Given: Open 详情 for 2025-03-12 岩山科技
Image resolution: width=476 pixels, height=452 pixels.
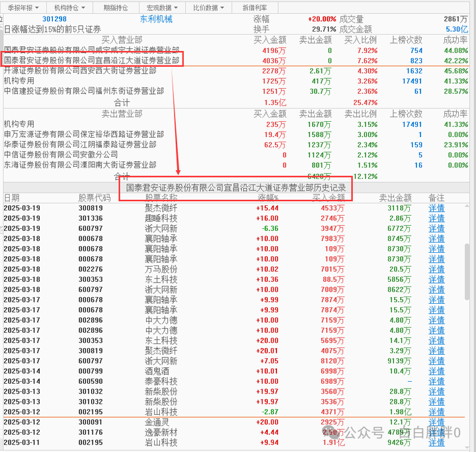Looking at the screenshot, I should (436, 412).
